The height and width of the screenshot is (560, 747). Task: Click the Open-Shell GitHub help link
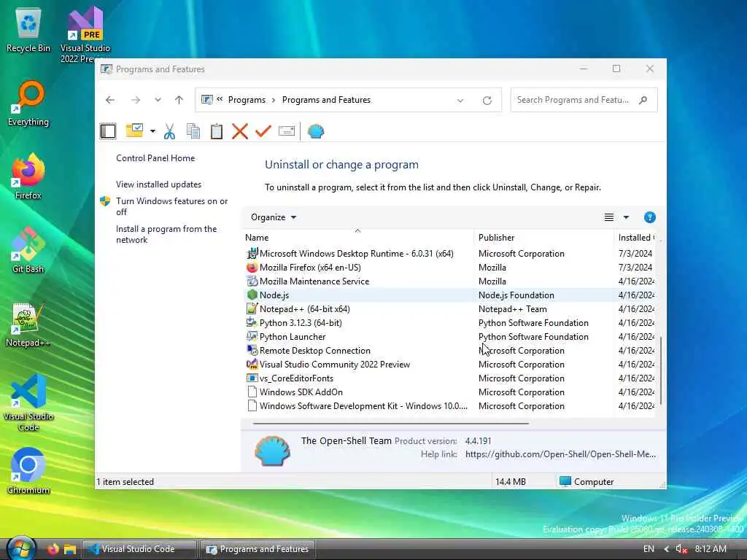coord(560,454)
